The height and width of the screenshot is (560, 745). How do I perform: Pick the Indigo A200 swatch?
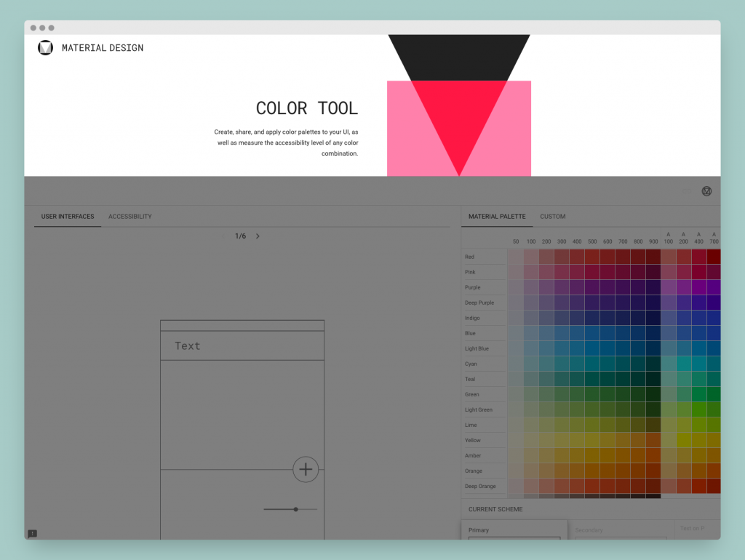(x=683, y=317)
